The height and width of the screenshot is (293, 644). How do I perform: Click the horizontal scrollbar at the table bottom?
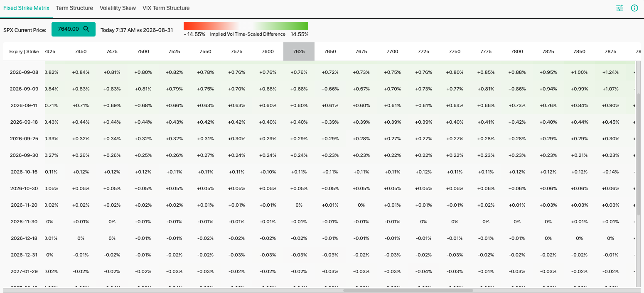coord(408,291)
